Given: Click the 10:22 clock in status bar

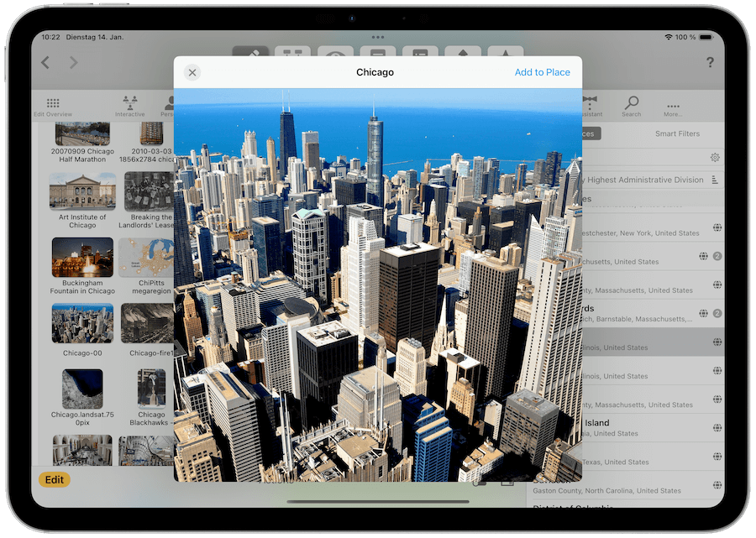Looking at the screenshot, I should coord(50,37).
